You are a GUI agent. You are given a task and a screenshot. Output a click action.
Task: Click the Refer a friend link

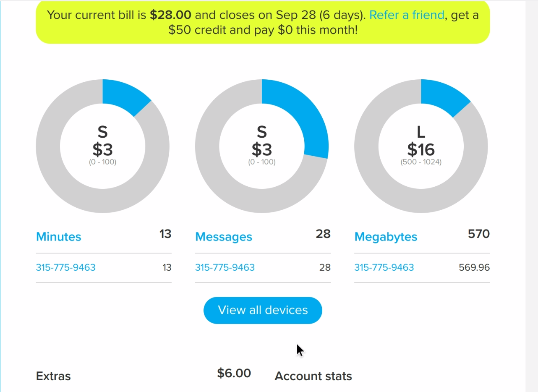pos(406,16)
